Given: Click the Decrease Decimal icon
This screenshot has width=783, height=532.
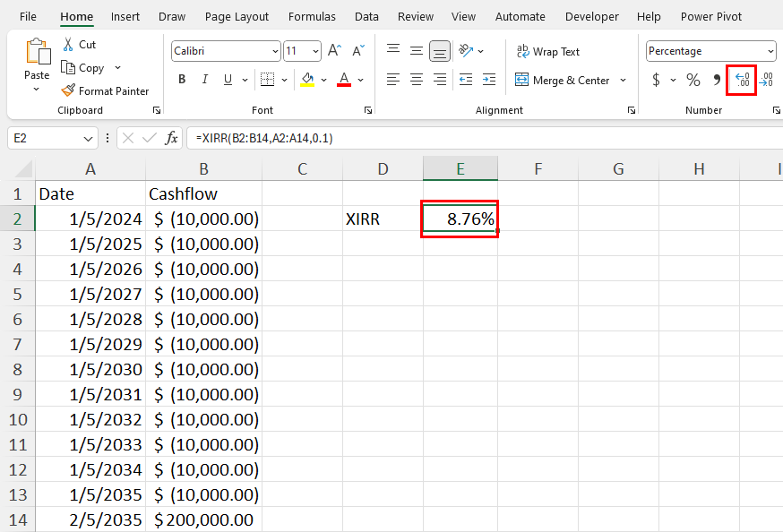Looking at the screenshot, I should point(766,80).
